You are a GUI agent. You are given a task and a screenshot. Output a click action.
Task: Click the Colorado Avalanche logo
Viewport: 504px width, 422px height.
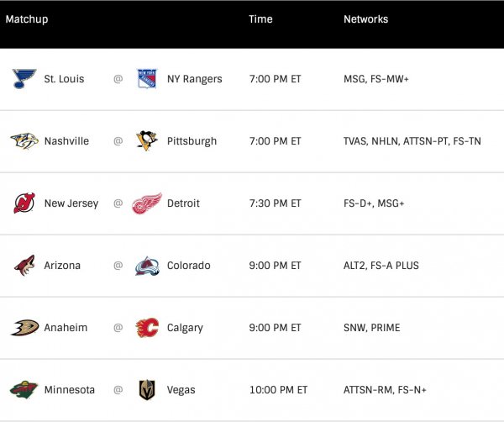pyautogui.click(x=147, y=266)
